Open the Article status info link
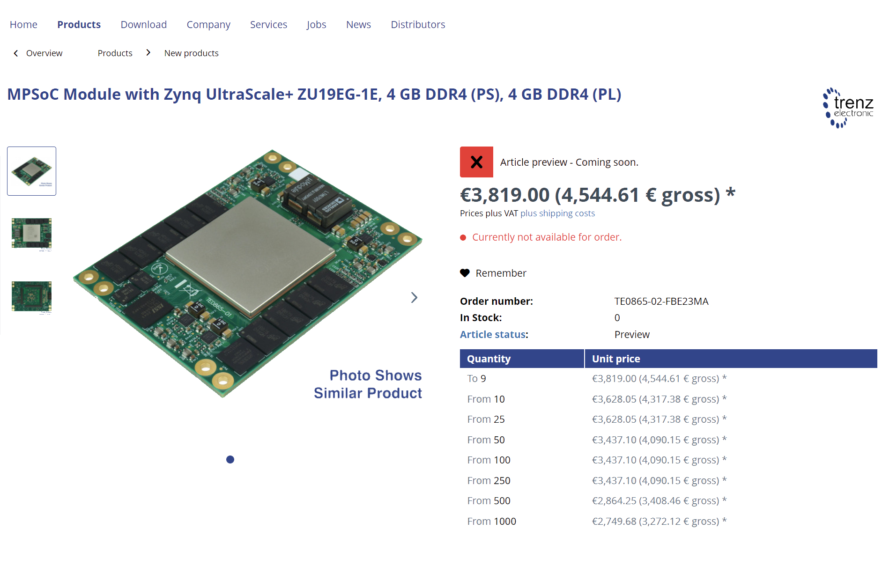 [x=492, y=334]
